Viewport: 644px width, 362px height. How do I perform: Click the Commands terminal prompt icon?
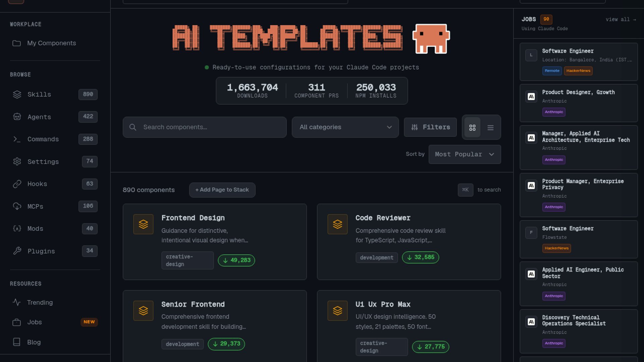point(17,139)
